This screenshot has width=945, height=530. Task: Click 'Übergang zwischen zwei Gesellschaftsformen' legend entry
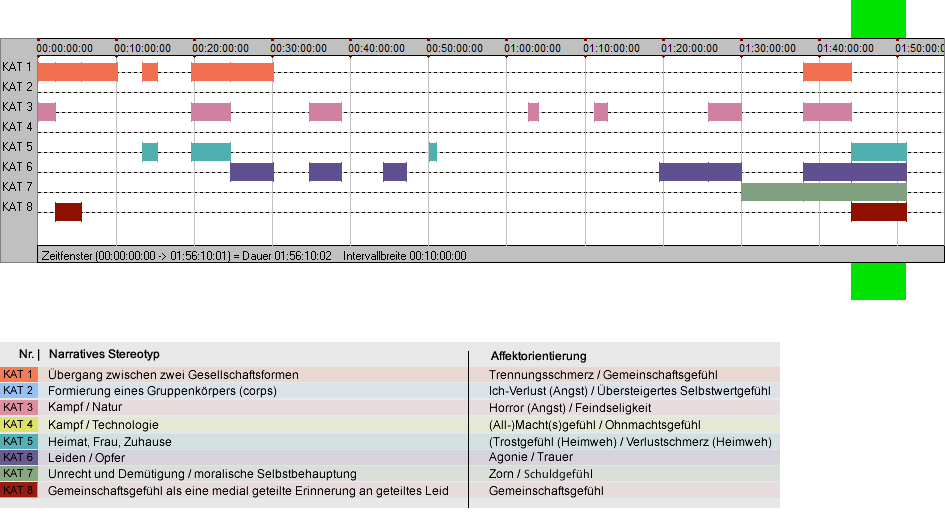(x=173, y=374)
